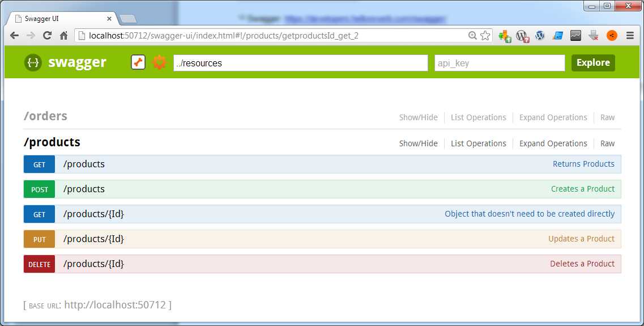Click the Returns Products description
Viewport: 644px width, 326px height.
click(583, 164)
